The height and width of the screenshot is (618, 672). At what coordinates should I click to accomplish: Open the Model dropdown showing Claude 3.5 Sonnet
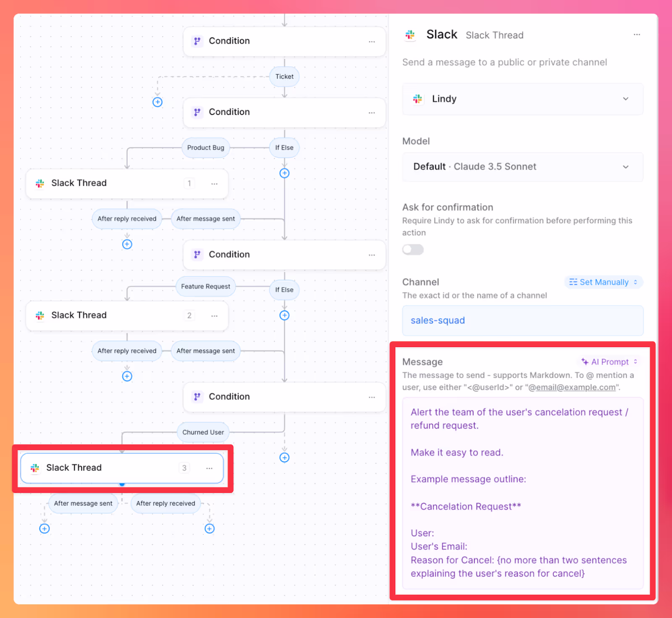click(522, 167)
